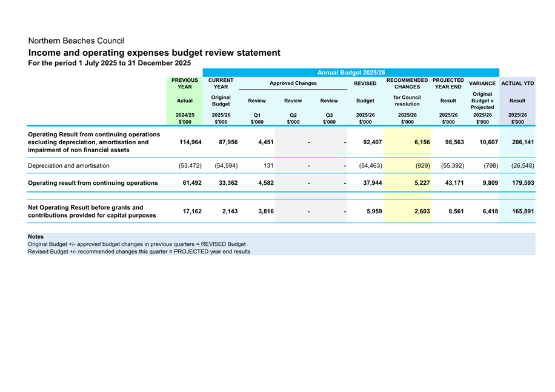Select the Operating result from continuing operations label
This screenshot has height=392, width=555.
tap(93, 183)
